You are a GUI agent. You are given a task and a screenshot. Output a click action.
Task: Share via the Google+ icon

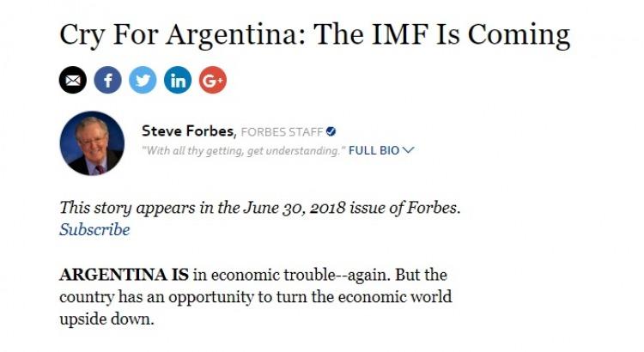click(213, 80)
